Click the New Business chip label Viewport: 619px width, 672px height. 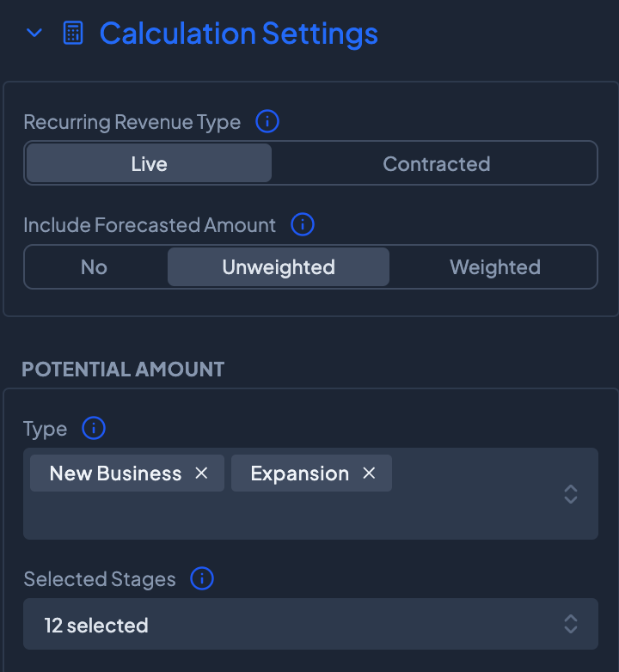(115, 473)
